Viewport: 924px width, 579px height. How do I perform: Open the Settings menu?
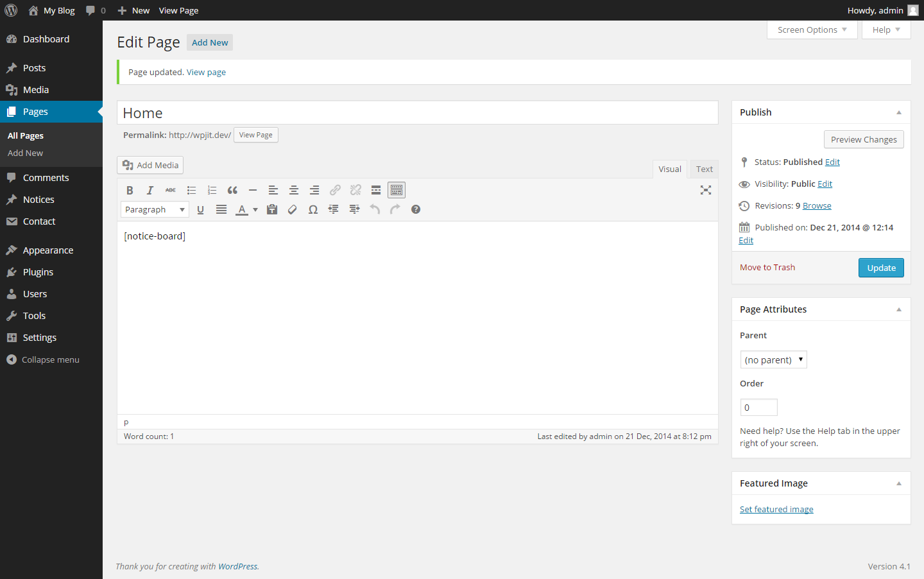[51, 338]
